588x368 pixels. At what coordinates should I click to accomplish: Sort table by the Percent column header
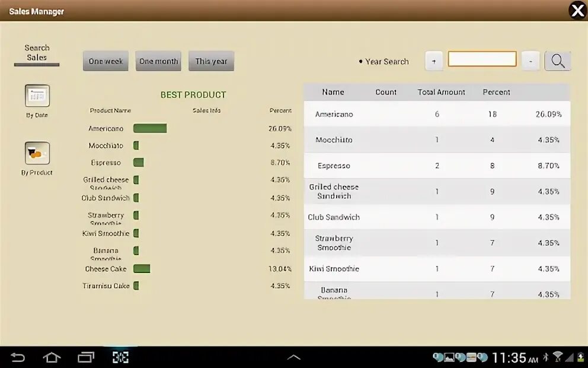[496, 92]
